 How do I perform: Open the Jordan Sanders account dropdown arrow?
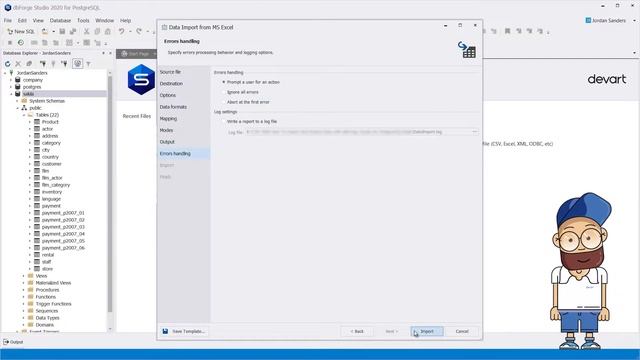pos(634,20)
